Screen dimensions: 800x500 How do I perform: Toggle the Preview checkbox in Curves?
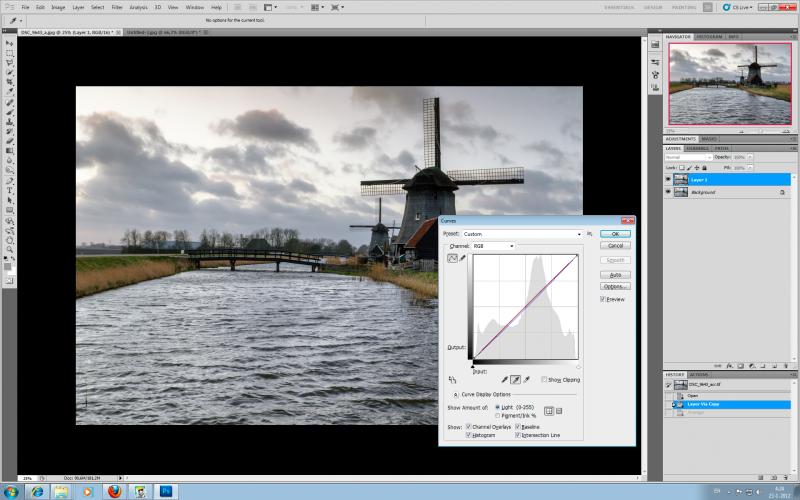(x=603, y=299)
